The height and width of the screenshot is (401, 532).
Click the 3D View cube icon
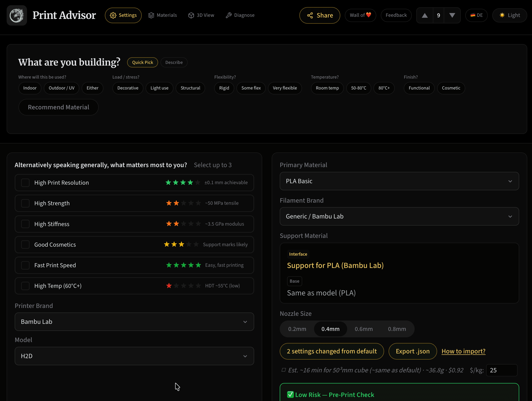pyautogui.click(x=191, y=15)
